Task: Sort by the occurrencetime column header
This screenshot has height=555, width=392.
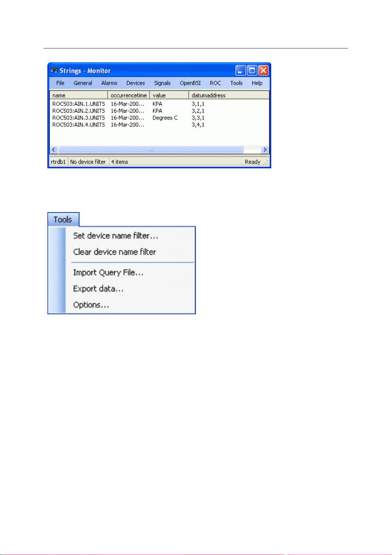Action: coord(129,95)
